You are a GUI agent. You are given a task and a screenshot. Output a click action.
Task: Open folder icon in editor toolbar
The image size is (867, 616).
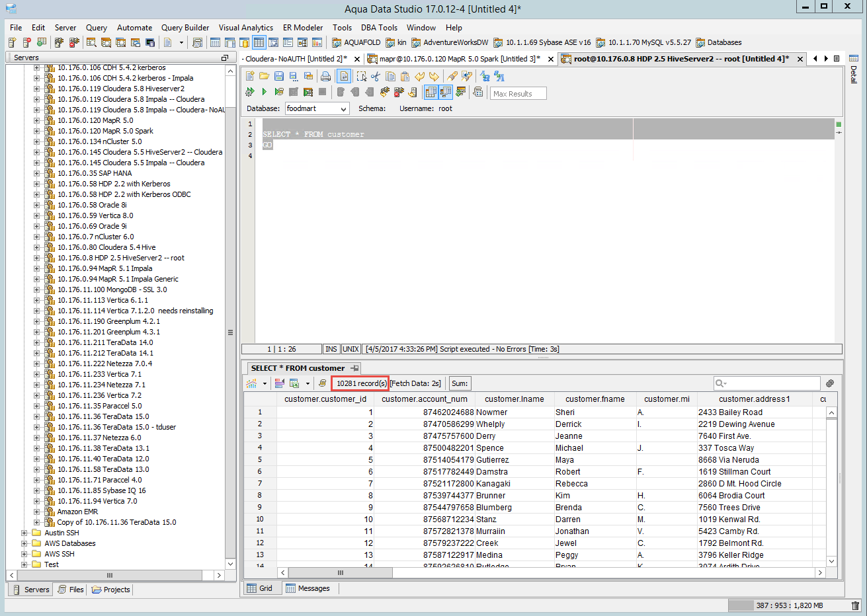click(264, 77)
